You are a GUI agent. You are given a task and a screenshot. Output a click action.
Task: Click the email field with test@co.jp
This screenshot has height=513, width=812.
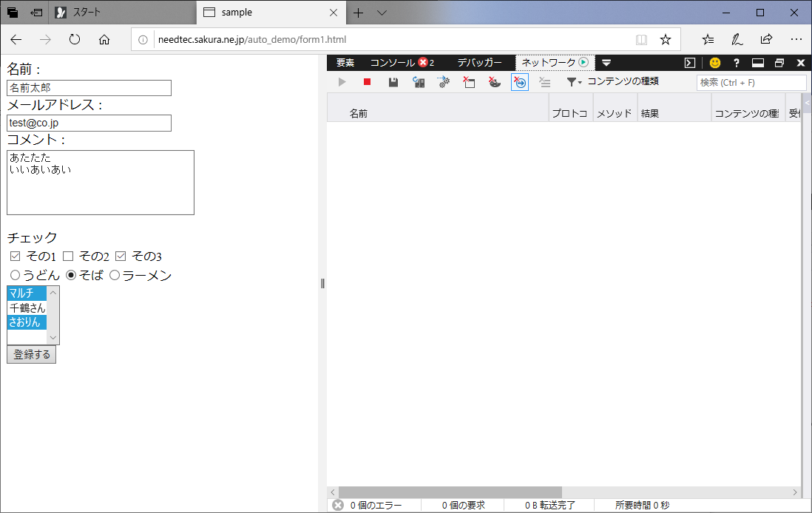pyautogui.click(x=89, y=123)
